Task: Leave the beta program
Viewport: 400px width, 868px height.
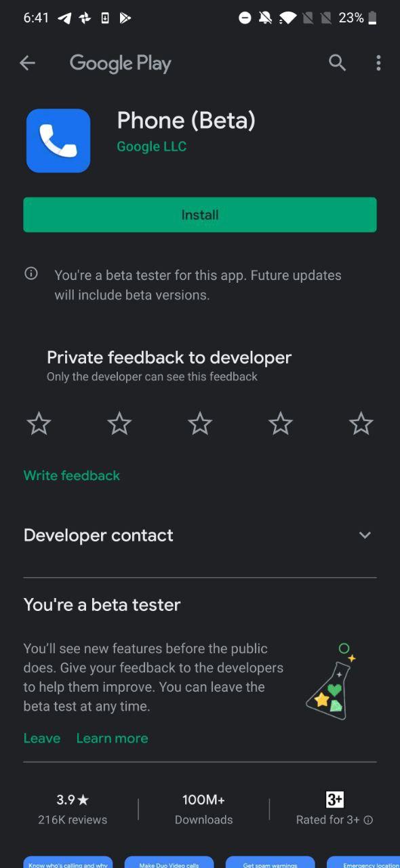Action: point(42,738)
